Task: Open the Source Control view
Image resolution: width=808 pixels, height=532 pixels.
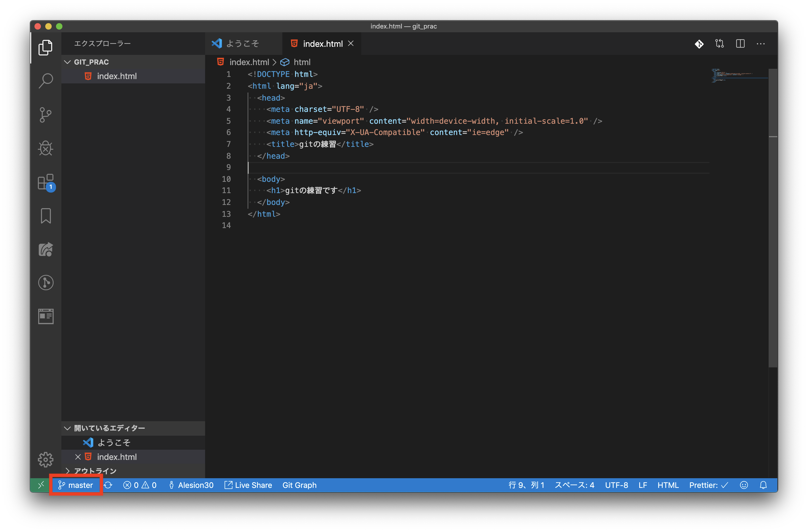Action: click(x=45, y=115)
